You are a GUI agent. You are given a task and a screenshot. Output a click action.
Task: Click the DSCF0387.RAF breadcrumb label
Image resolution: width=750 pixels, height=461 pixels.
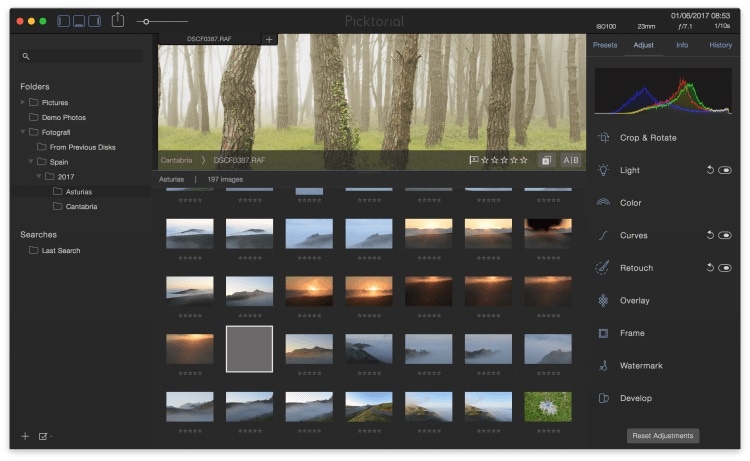[239, 160]
